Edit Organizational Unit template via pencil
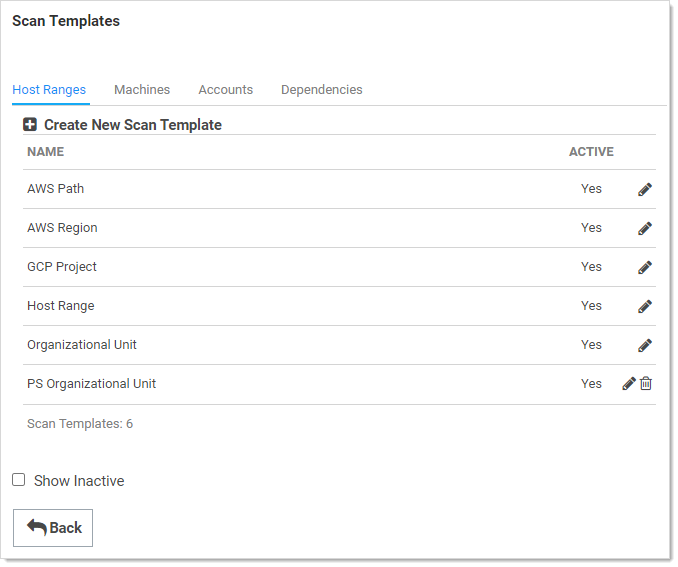 pyautogui.click(x=645, y=345)
